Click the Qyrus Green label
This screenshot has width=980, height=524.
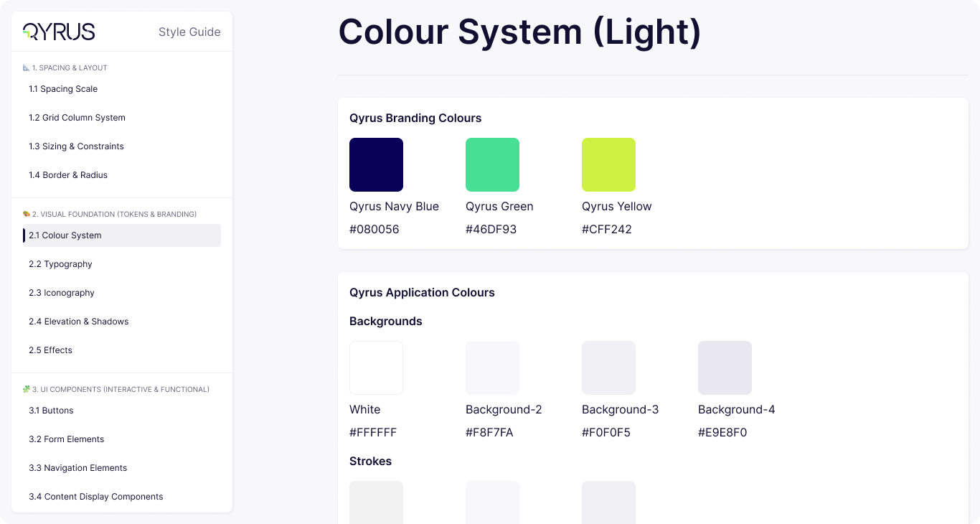[x=499, y=207]
